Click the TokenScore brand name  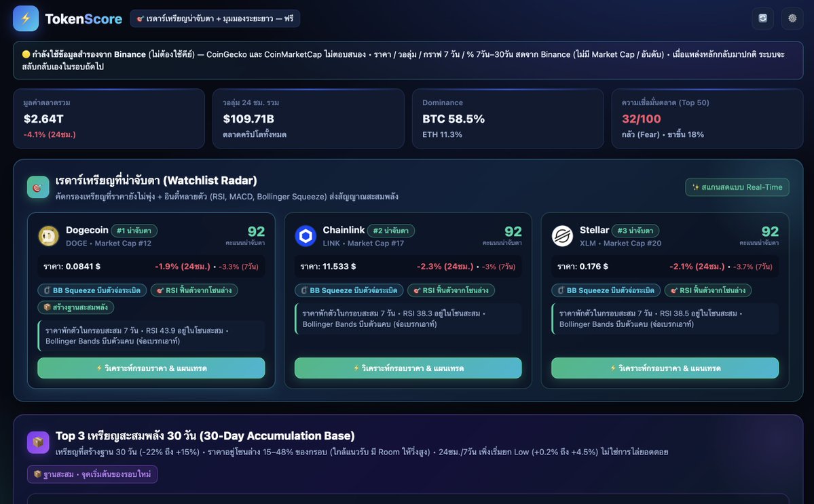84,19
